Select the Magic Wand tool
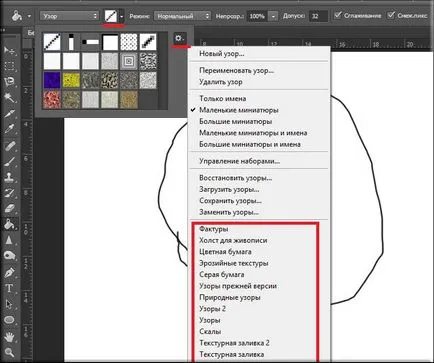 (9, 97)
